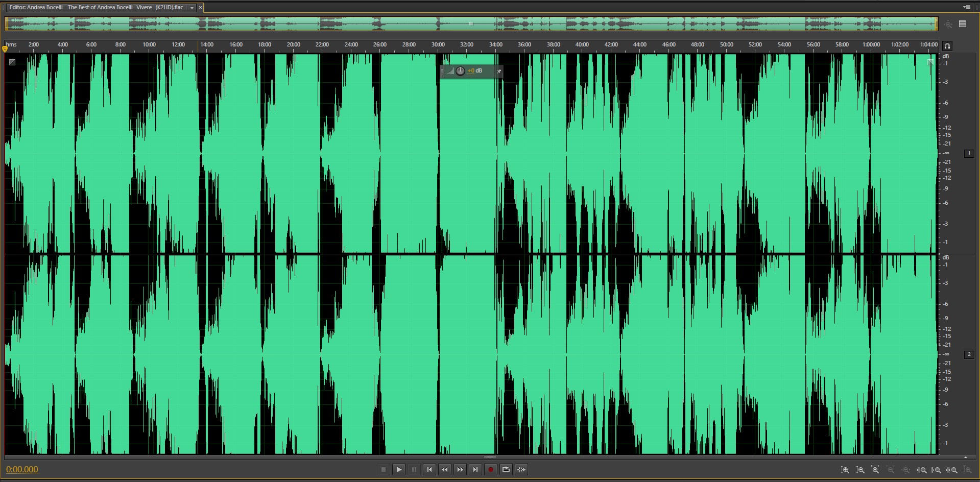This screenshot has width=980, height=482.
Task: Toggle the Skip Selection button
Action: [521, 470]
